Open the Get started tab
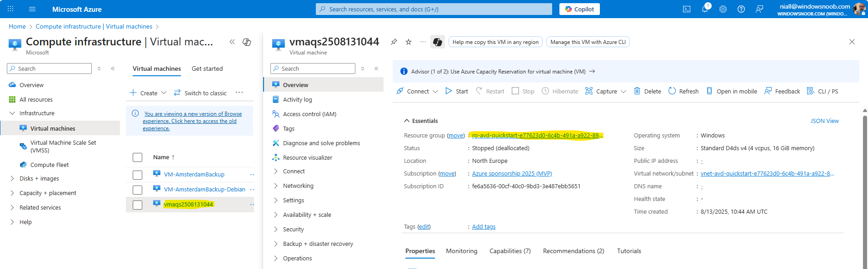Viewport: 868px width, 269px height. click(x=207, y=69)
